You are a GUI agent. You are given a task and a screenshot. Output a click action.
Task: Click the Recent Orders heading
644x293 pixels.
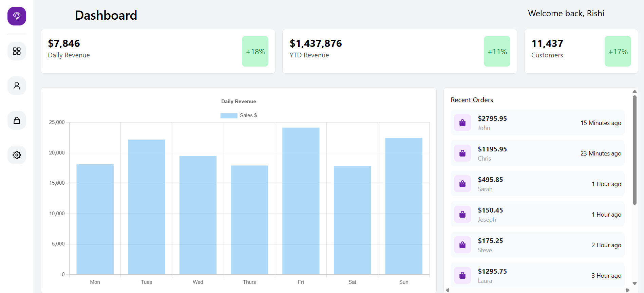pos(472,100)
